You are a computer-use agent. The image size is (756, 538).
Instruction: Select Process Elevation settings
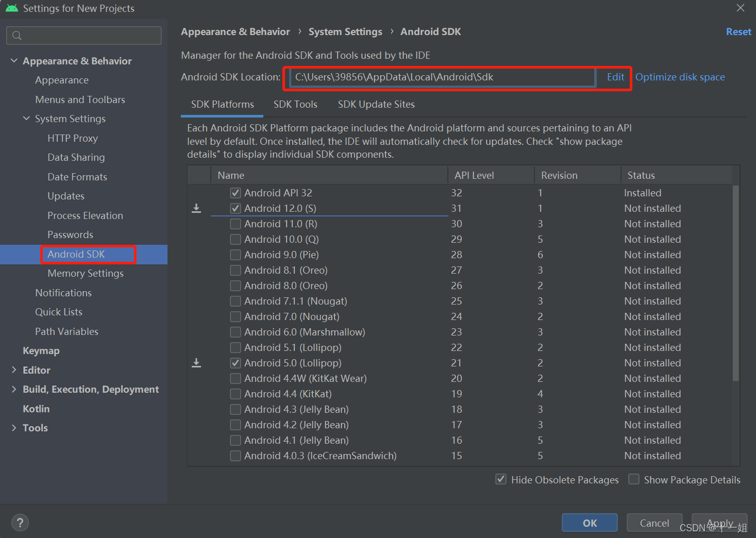85,215
